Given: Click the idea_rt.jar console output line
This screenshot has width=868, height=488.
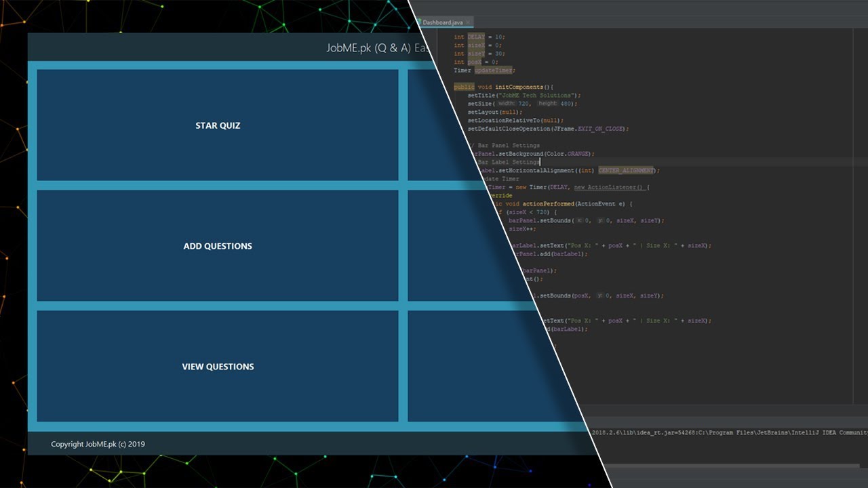Looking at the screenshot, I should click(730, 432).
